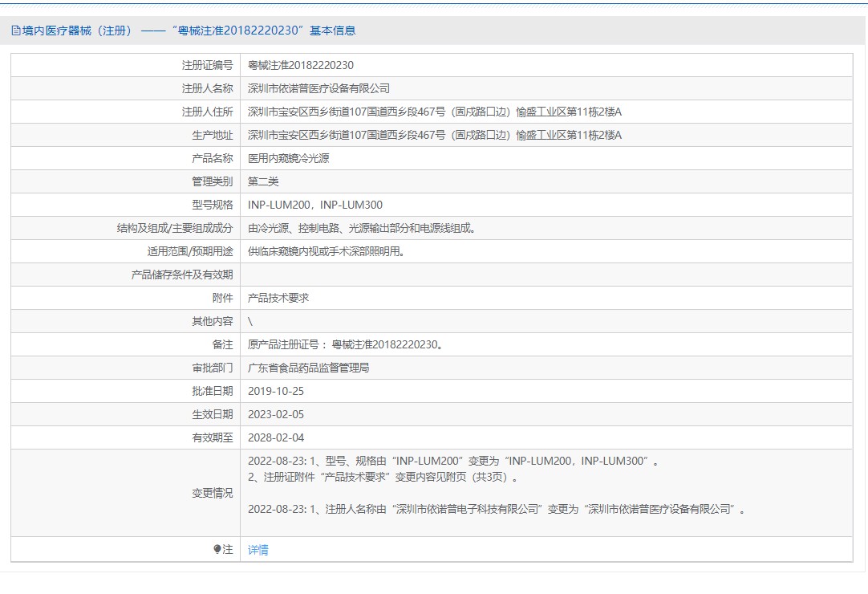Open the 详情 link in the 注 row
This screenshot has width=868, height=594.
258,550
